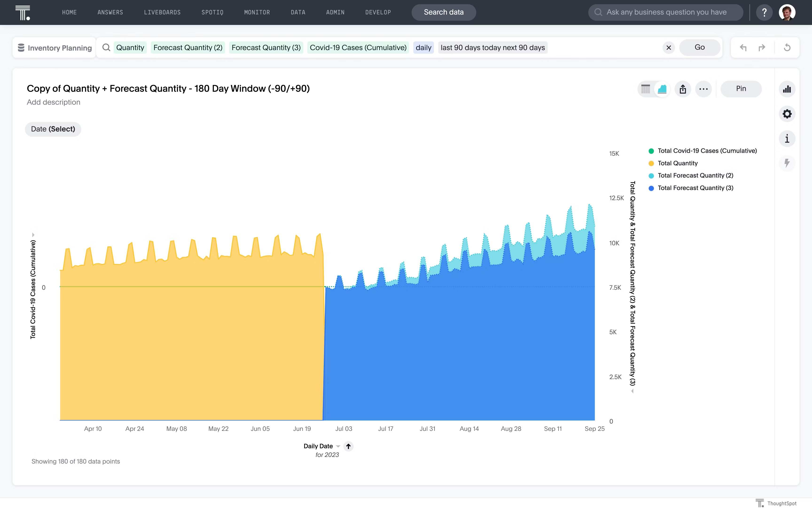
Task: Toggle sort order arrow beside Daily Date
Action: pos(349,446)
